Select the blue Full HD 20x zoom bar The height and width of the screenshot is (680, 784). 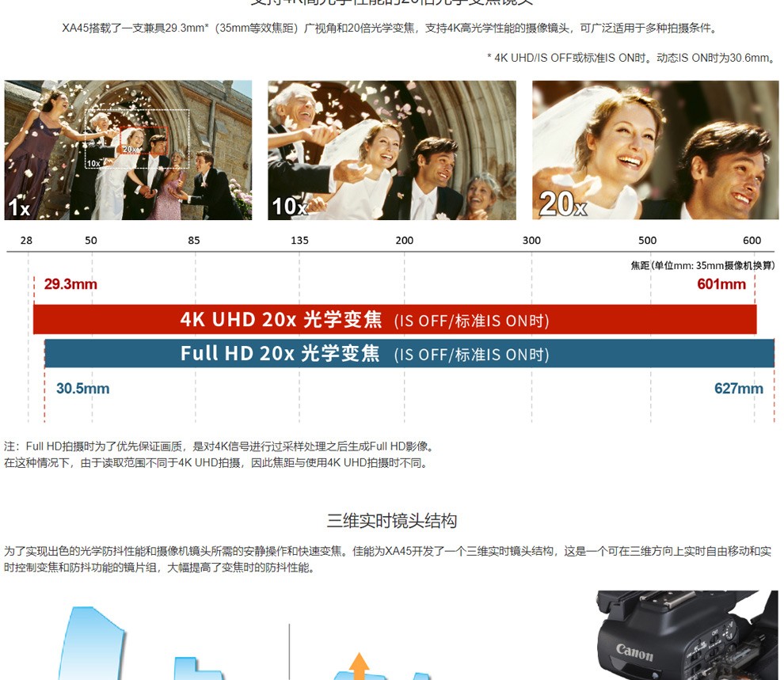point(409,353)
